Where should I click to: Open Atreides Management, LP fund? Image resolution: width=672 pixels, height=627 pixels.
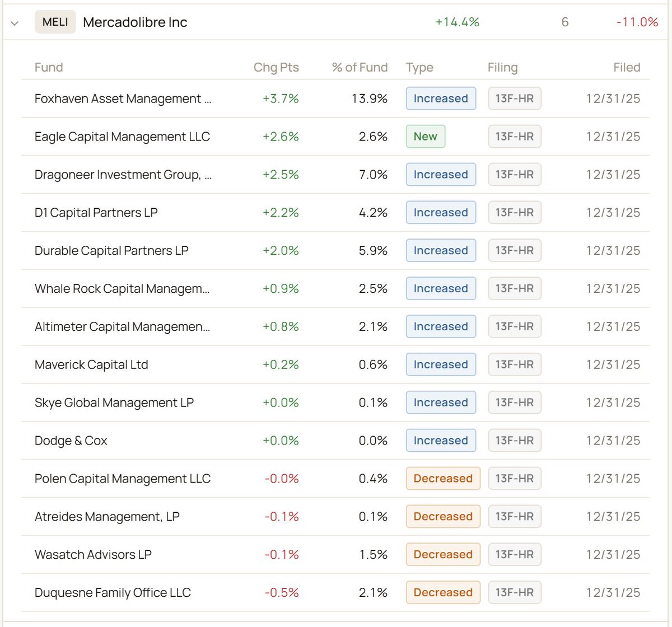click(x=107, y=517)
